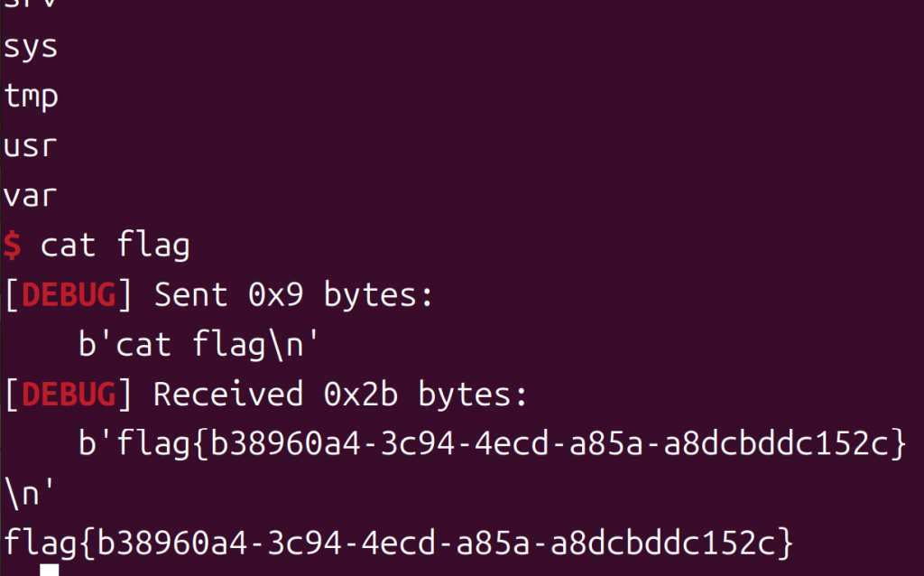Click the red $ shell prompt

13,245
